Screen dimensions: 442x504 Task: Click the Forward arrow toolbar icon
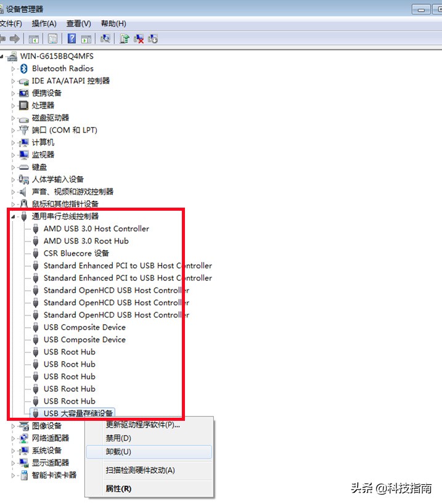(14, 39)
